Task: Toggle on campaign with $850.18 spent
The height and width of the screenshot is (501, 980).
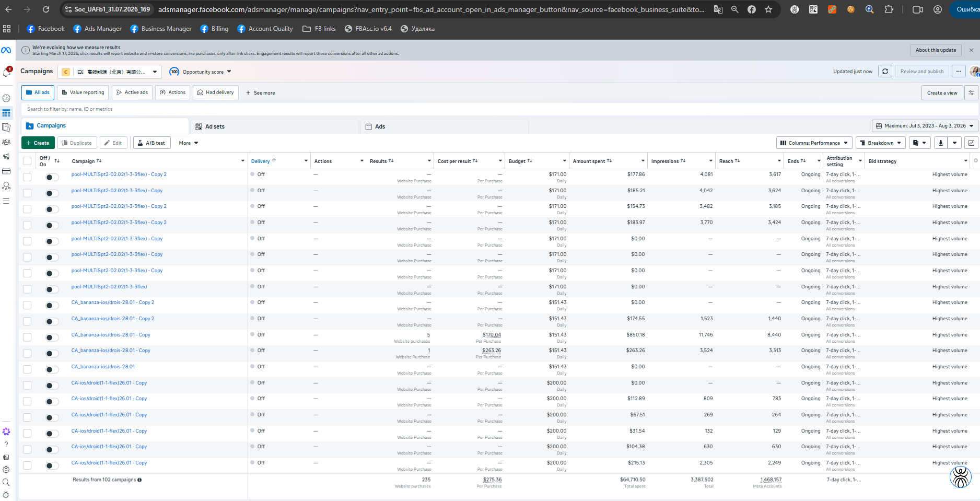Action: point(52,337)
